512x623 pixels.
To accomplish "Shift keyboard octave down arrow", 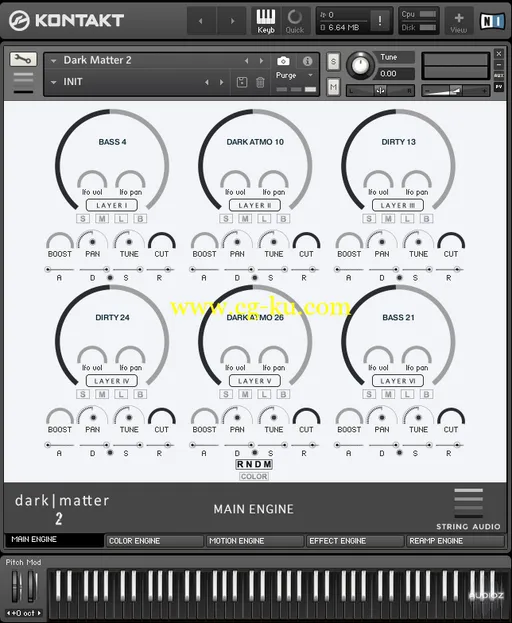I will point(9,613).
